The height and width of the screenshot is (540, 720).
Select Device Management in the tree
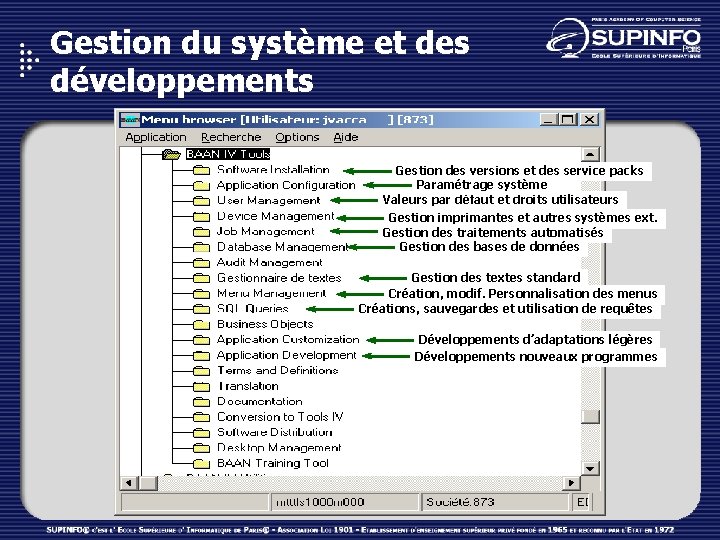click(x=276, y=216)
